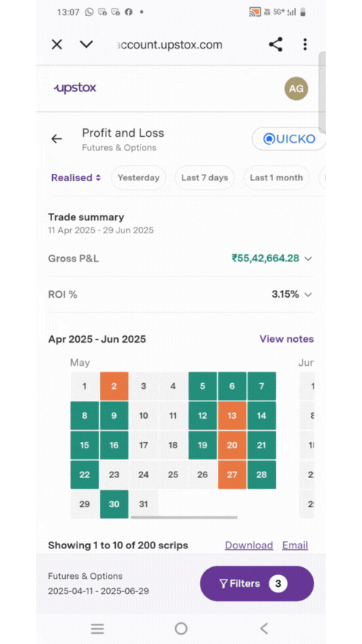This screenshot has width=362, height=644.
Task: Select the Last 7 days filter
Action: (x=204, y=177)
